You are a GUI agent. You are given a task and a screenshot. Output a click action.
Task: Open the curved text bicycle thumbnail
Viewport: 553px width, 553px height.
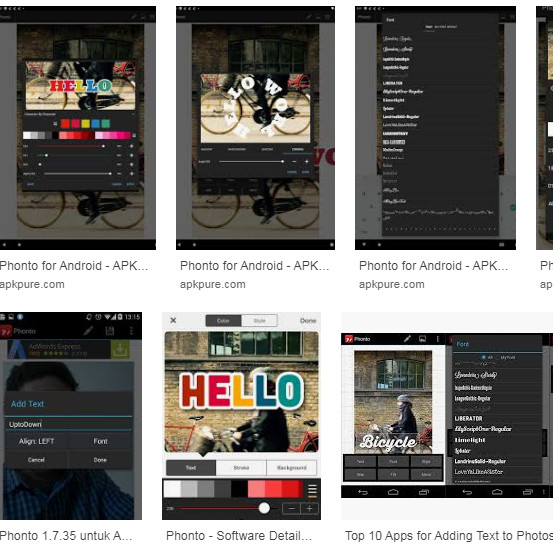[x=255, y=128]
